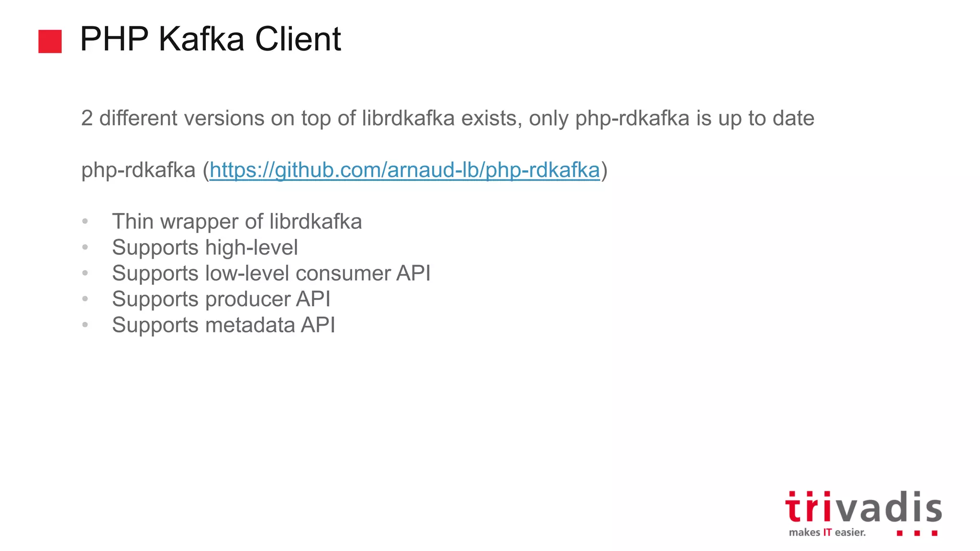The image size is (980, 551).
Task: Click the bullet dot before 'Supports producer API'
Action: point(85,298)
